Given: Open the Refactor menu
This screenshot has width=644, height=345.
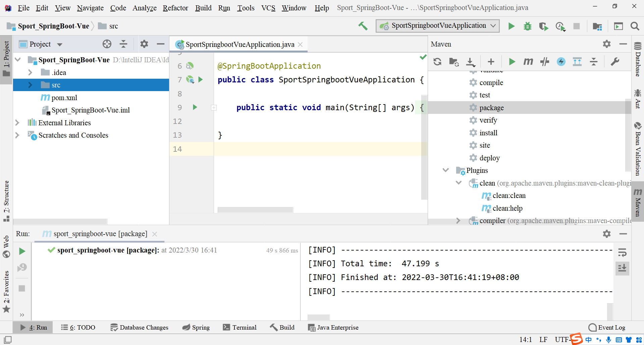Looking at the screenshot, I should point(175,8).
